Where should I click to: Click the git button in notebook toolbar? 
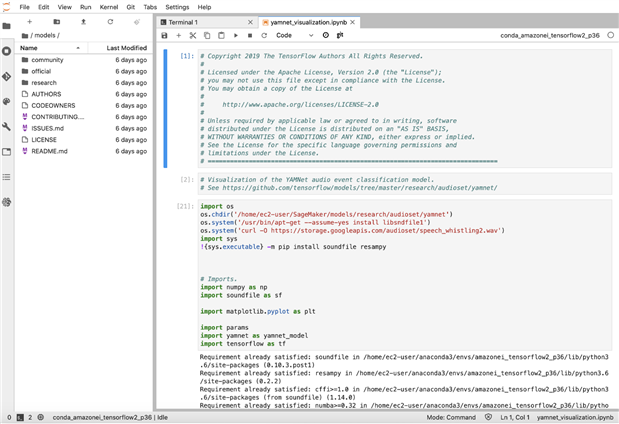pyautogui.click(x=340, y=35)
